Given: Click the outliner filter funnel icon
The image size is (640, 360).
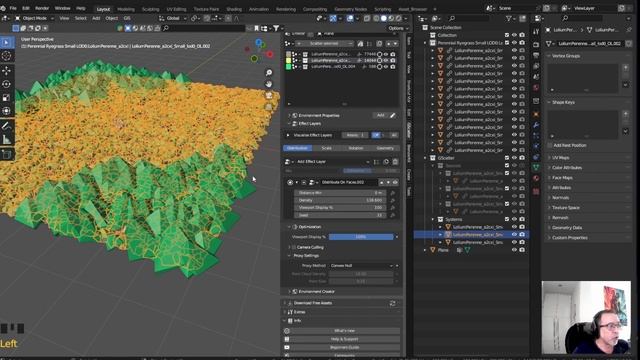Looking at the screenshot, I should tap(509, 18).
